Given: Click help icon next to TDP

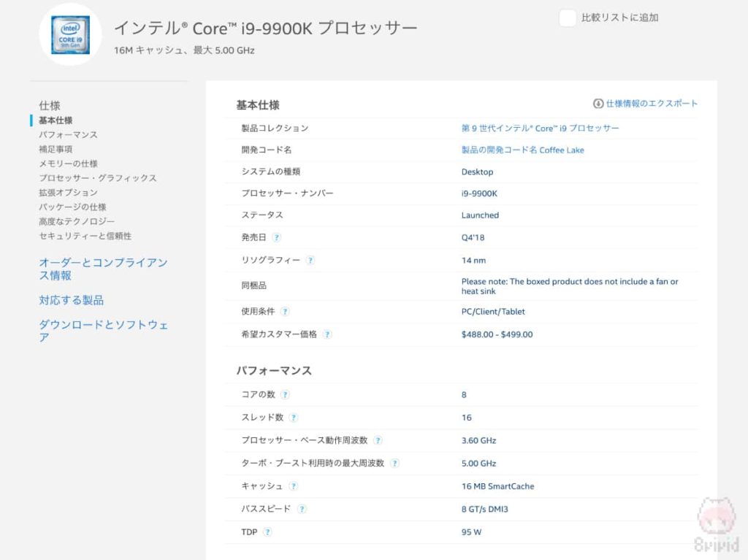Looking at the screenshot, I should pyautogui.click(x=267, y=532).
